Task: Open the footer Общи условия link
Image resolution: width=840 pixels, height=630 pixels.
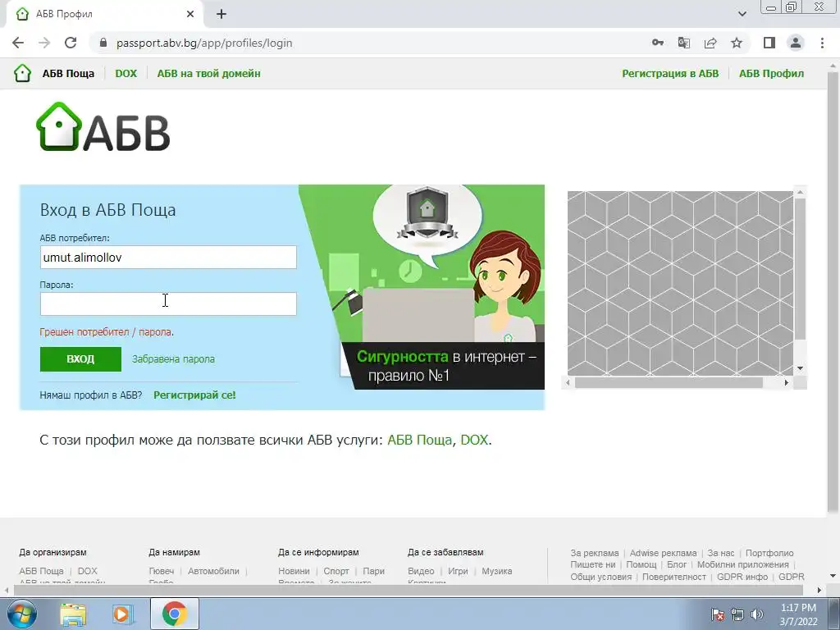Action: 600,577
